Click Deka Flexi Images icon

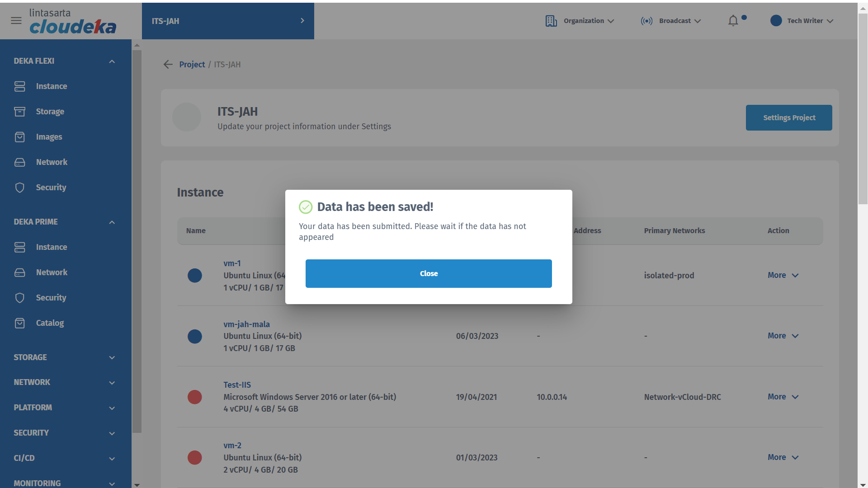[20, 137]
